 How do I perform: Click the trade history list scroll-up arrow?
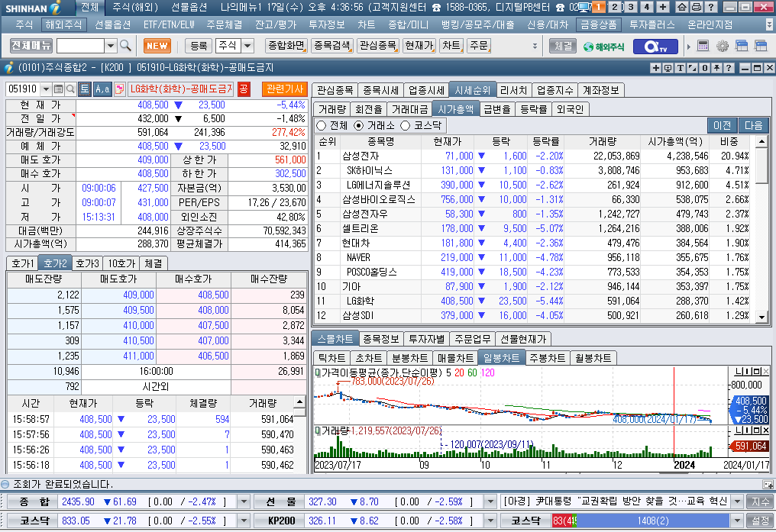[x=299, y=401]
